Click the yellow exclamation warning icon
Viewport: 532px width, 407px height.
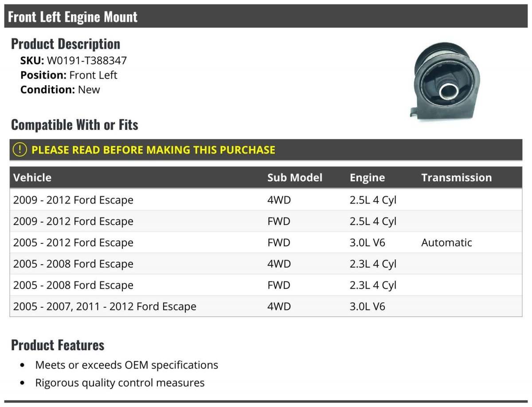coord(20,150)
